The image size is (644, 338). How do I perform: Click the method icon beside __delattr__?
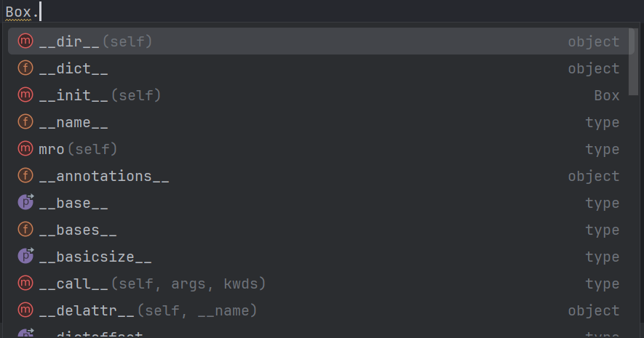(25, 310)
